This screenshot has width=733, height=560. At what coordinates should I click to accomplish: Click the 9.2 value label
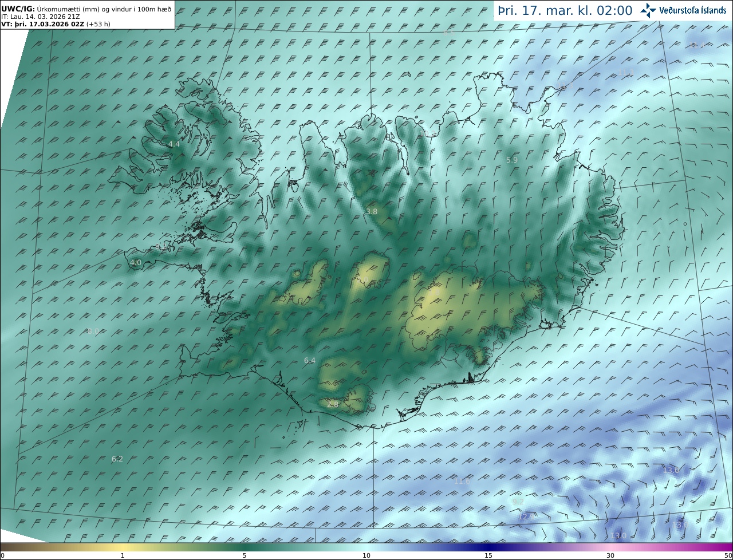518,502
